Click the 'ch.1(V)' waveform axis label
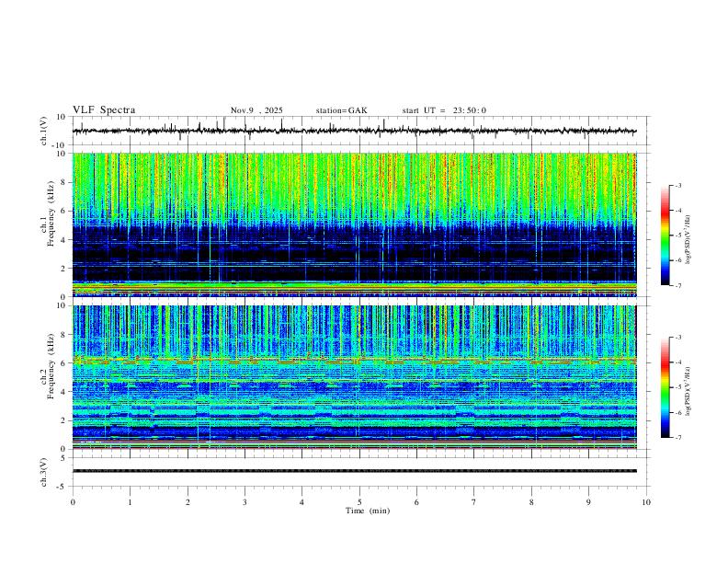Image resolution: width=728 pixels, height=563 pixels. [x=44, y=131]
